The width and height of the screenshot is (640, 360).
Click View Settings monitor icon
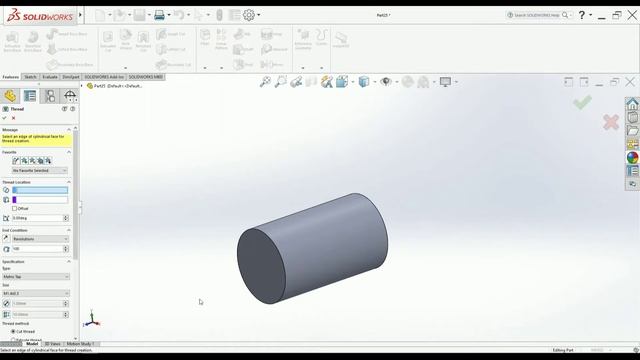445,82
